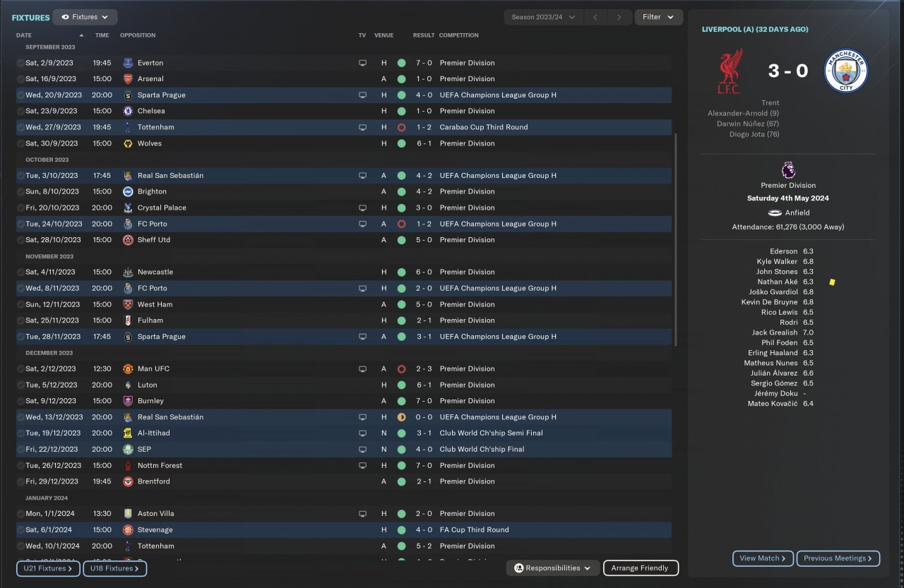
Task: Sort by the TV column header
Action: 362,35
